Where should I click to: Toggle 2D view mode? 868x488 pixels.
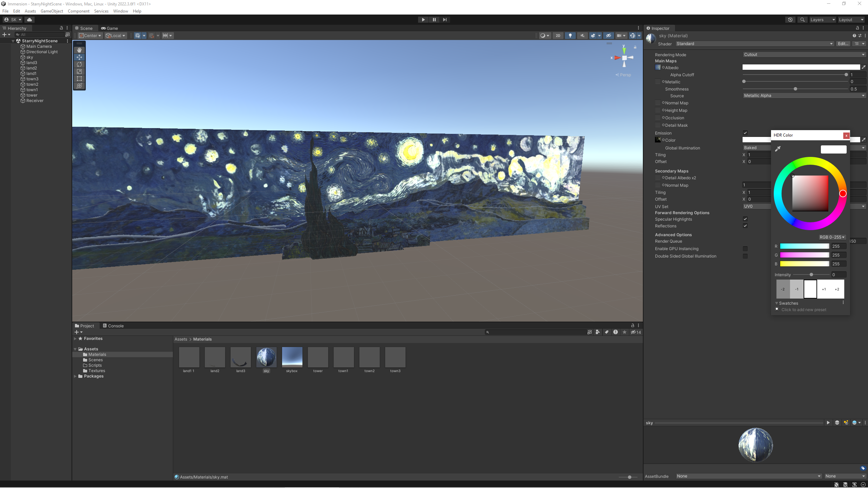click(558, 36)
